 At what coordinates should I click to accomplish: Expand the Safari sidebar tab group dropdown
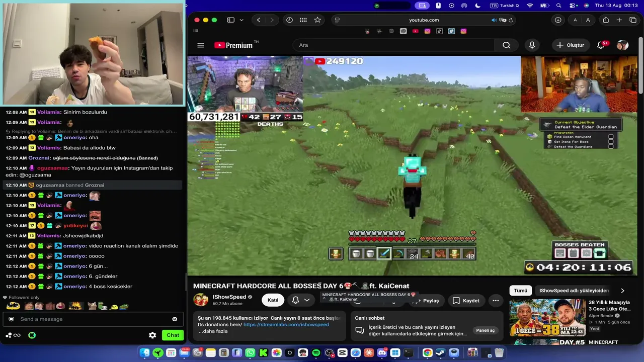tap(242, 20)
